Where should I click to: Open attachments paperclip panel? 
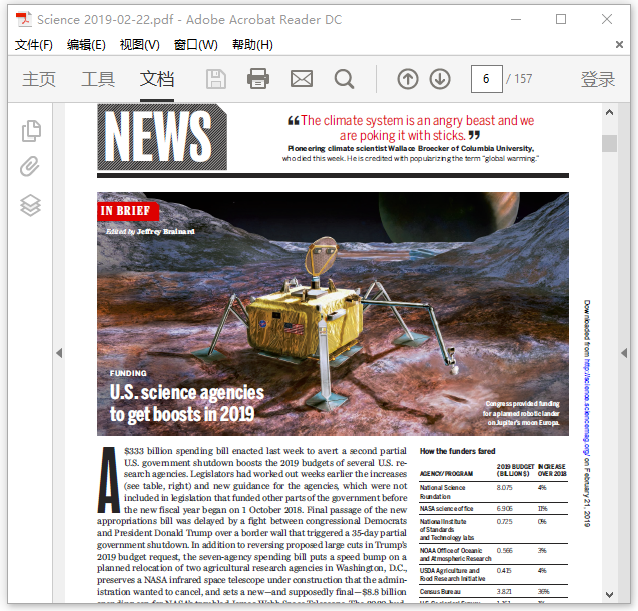(30, 166)
